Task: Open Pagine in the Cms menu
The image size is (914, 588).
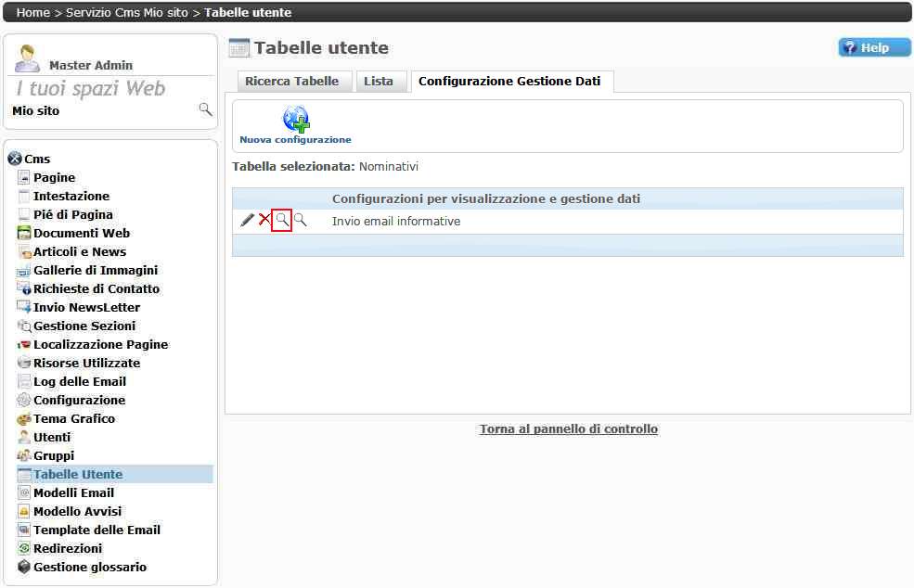Action: [x=54, y=177]
